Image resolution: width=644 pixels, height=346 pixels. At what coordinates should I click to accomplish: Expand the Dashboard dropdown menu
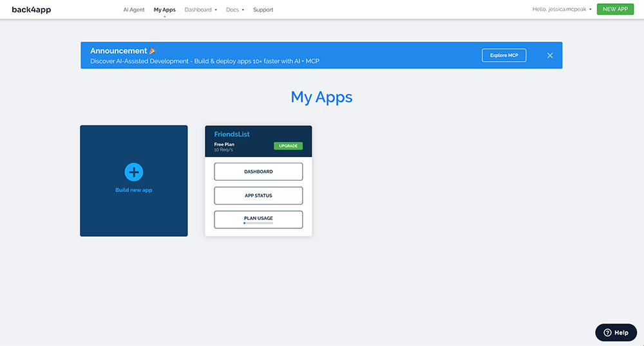201,10
